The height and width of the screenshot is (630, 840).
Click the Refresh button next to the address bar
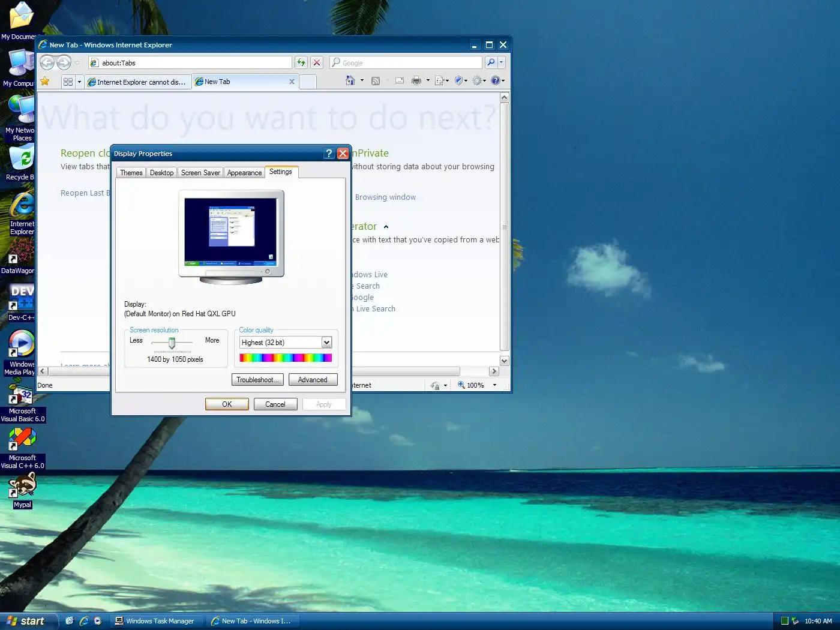[301, 62]
